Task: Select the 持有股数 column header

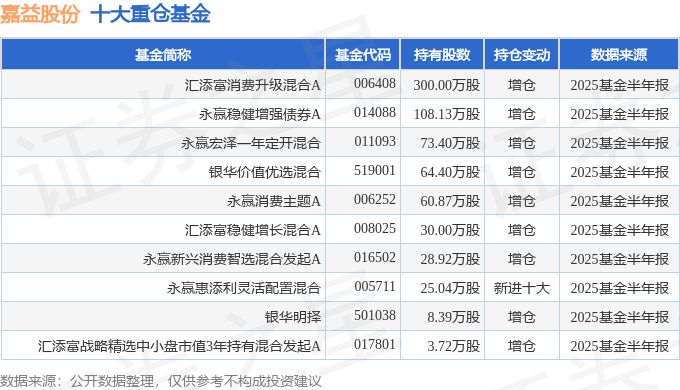Action: point(442,55)
